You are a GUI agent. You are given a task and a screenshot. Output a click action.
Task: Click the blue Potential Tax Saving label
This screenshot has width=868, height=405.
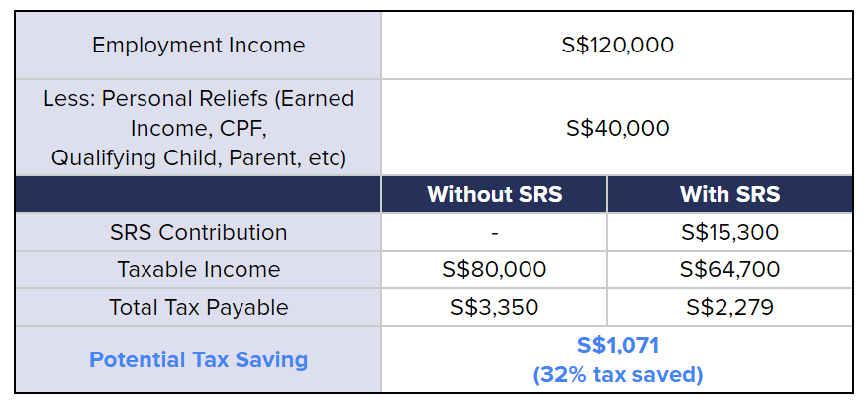pos(198,359)
